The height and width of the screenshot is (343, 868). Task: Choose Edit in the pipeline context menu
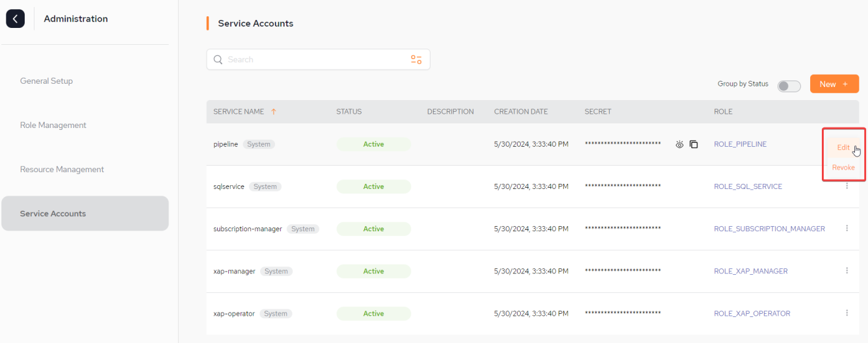tap(843, 147)
